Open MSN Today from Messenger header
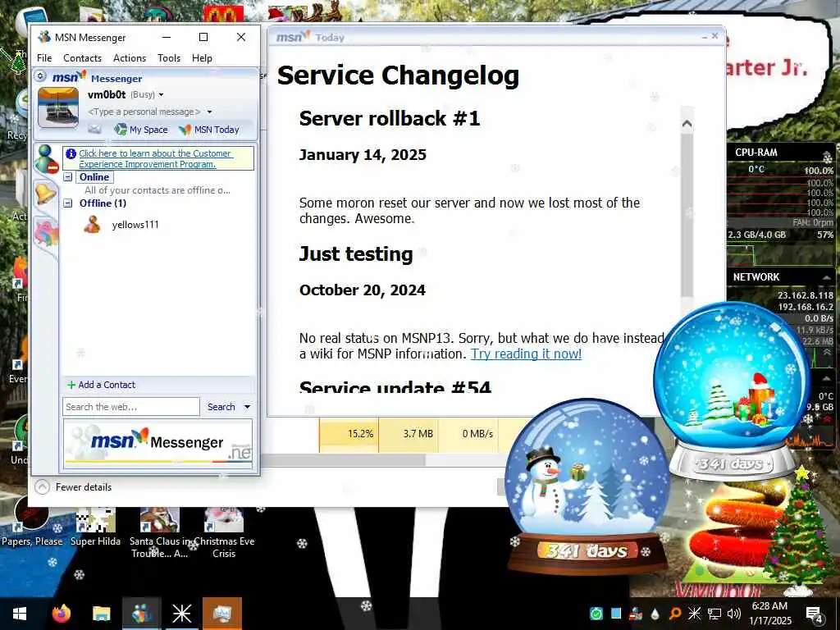840x630 pixels. [x=209, y=130]
